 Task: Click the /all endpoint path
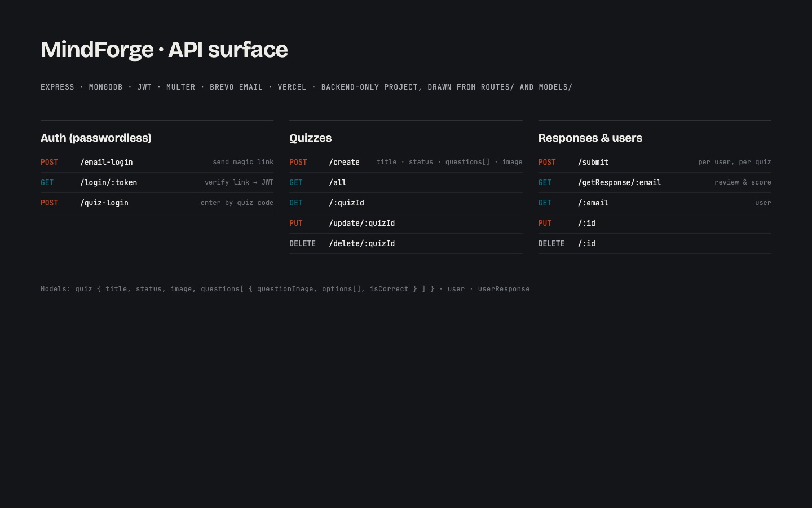(338, 182)
